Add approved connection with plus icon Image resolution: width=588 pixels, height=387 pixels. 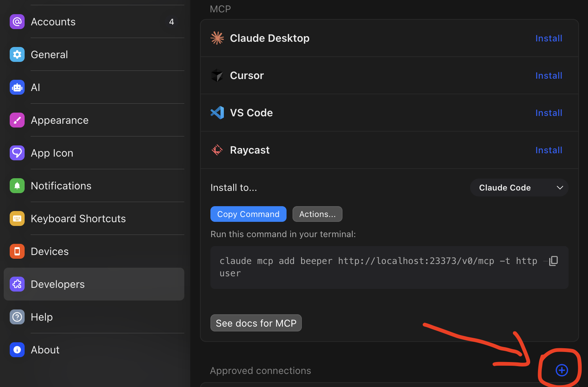coord(562,370)
